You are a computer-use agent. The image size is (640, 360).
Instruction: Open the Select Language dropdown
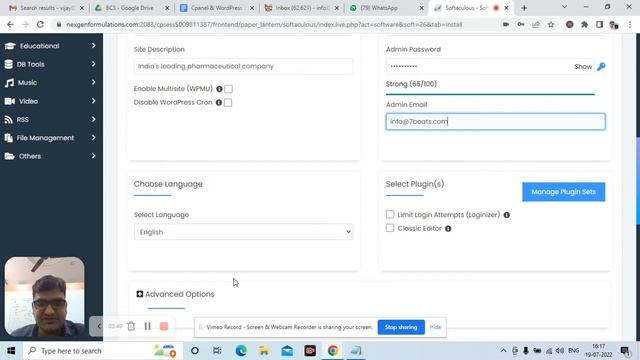click(243, 232)
